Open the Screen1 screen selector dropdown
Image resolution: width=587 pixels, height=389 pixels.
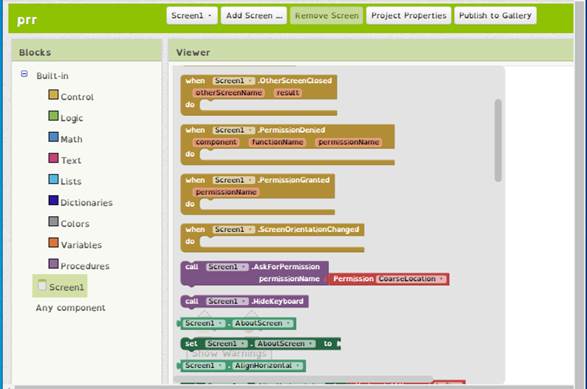(x=192, y=16)
